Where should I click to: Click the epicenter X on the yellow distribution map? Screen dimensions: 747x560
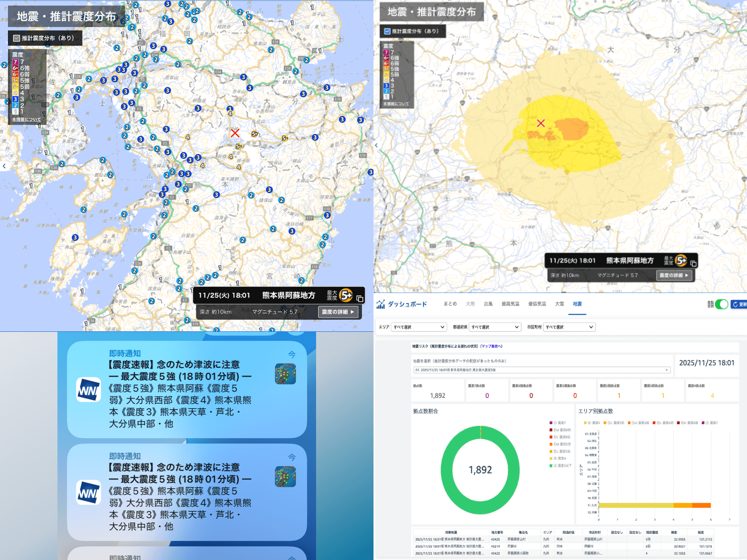pyautogui.click(x=541, y=124)
